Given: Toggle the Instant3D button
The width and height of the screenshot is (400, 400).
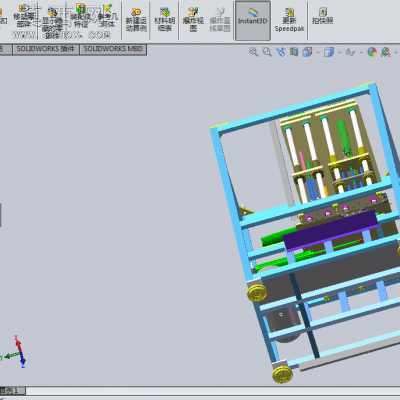Looking at the screenshot, I should point(253,21).
